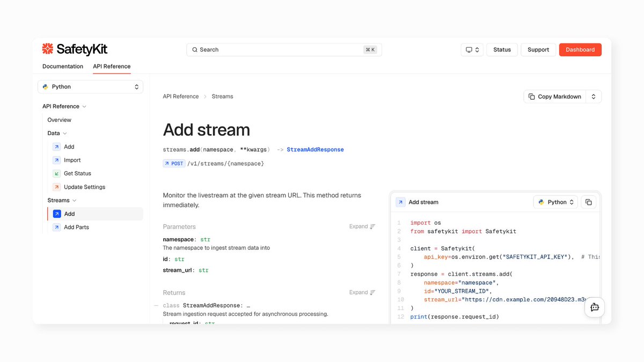The height and width of the screenshot is (362, 644).
Task: Expand the Parameters section
Action: click(x=362, y=227)
